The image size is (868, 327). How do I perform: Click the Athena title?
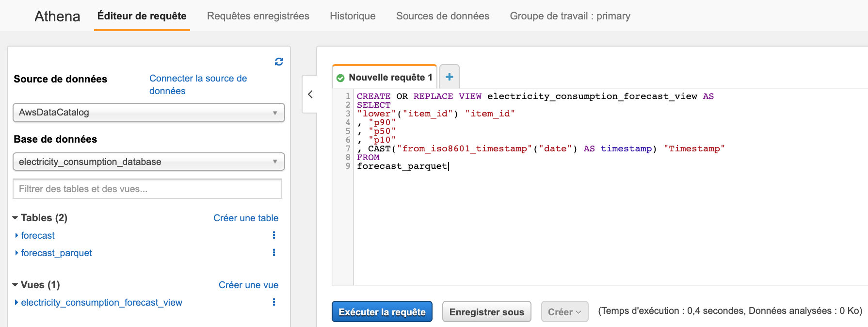[57, 16]
